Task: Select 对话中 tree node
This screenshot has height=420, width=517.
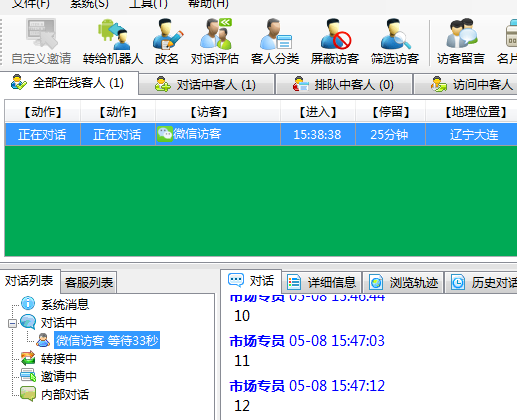Action: click(x=59, y=323)
